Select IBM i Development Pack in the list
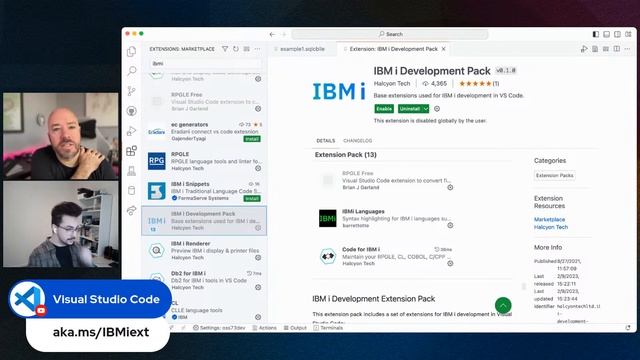 click(x=204, y=221)
